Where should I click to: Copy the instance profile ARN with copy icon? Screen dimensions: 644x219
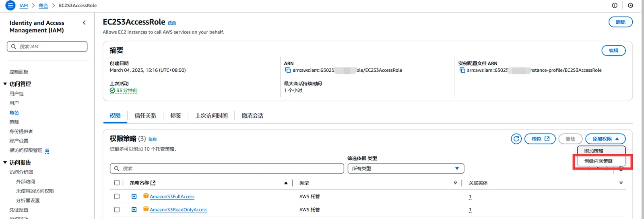click(462, 70)
